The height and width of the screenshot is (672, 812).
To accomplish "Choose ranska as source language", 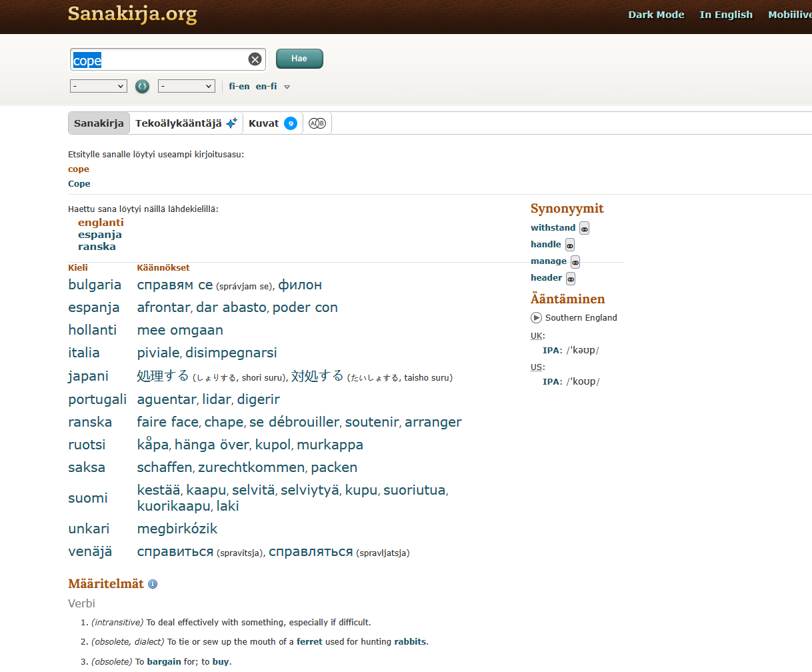I will click(x=97, y=247).
